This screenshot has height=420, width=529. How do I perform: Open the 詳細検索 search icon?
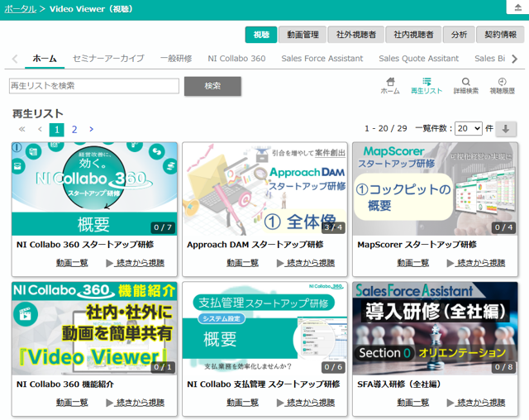click(x=466, y=86)
